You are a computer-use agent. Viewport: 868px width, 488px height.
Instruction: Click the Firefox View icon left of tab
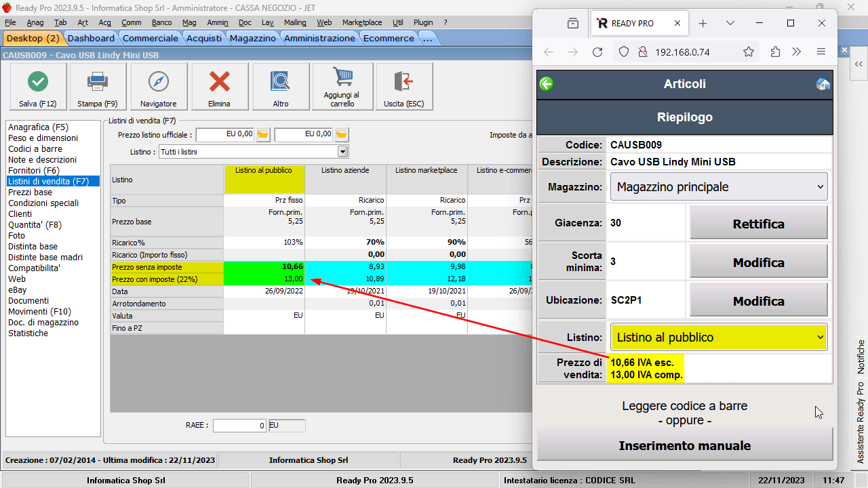tap(573, 23)
